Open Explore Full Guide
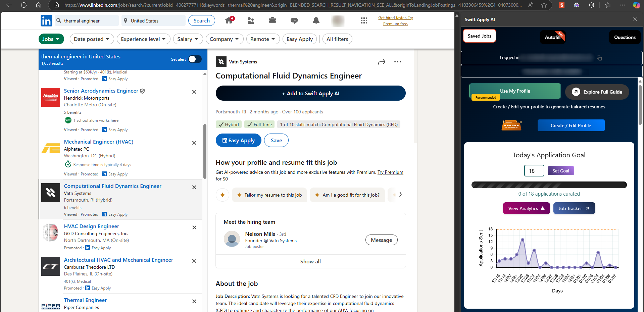The width and height of the screenshot is (644, 312). pos(597,92)
